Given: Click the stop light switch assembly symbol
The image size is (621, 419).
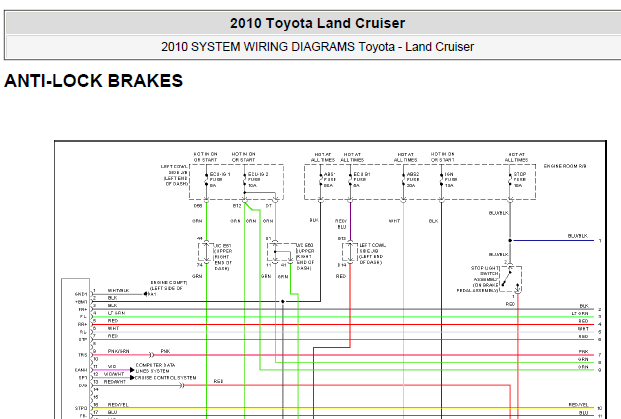Looking at the screenshot, I should (x=511, y=279).
